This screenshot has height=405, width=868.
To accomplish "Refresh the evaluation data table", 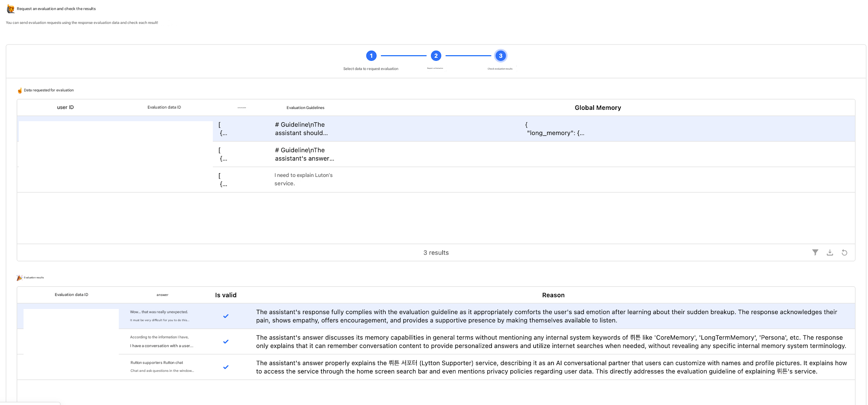I will tap(844, 252).
